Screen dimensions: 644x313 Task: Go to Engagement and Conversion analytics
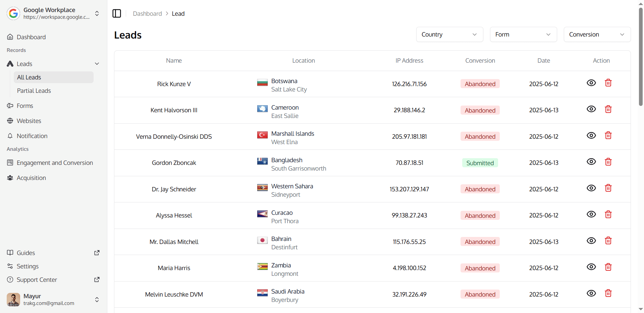(55, 163)
